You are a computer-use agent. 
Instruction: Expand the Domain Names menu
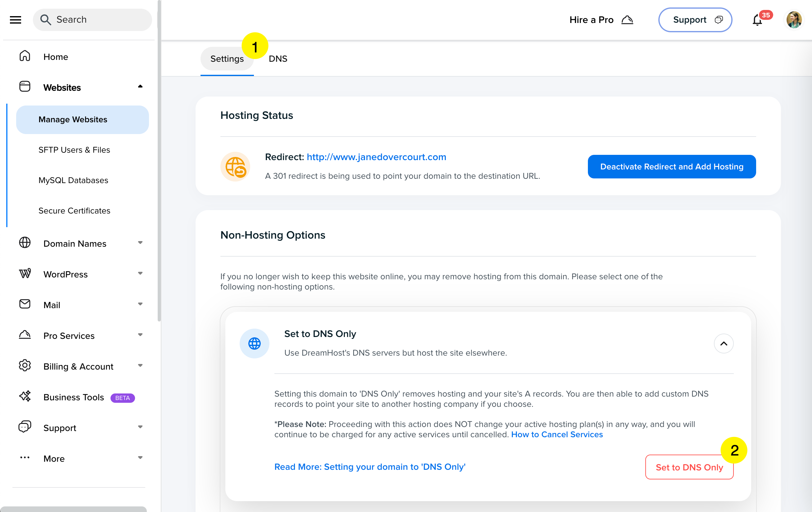pyautogui.click(x=140, y=243)
